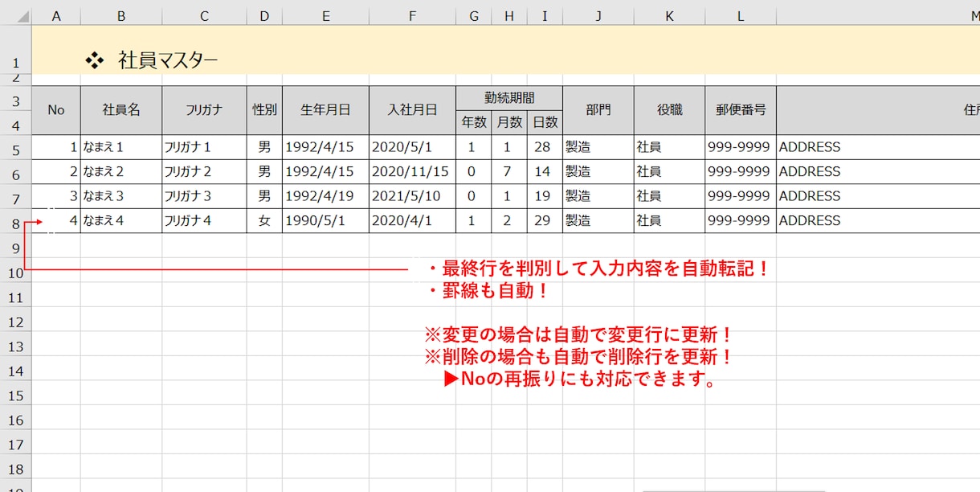The height and width of the screenshot is (492, 980).
Task: Click the horizontal scrollbar at bottom
Action: (733, 490)
